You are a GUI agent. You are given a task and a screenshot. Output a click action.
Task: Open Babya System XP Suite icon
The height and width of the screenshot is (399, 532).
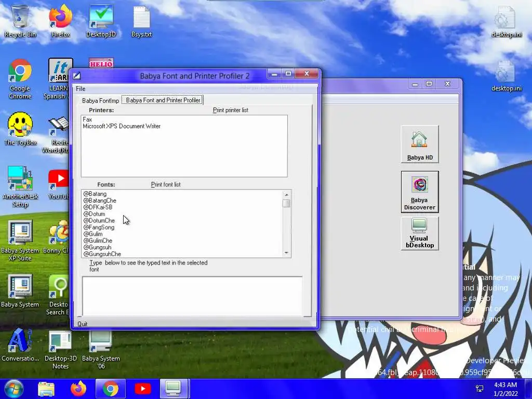point(20,241)
